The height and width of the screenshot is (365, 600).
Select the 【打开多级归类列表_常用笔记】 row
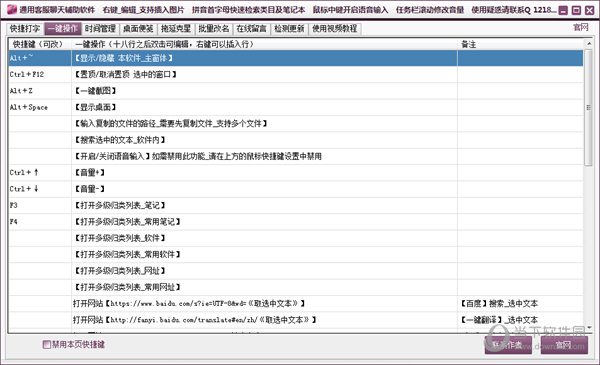[296, 222]
